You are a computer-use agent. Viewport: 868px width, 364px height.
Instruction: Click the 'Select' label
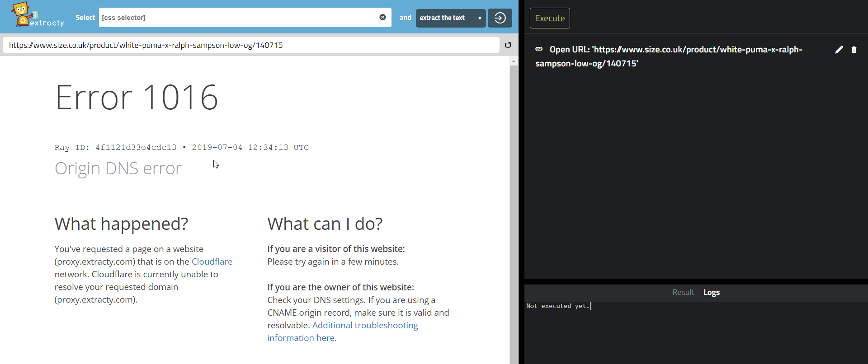point(85,18)
